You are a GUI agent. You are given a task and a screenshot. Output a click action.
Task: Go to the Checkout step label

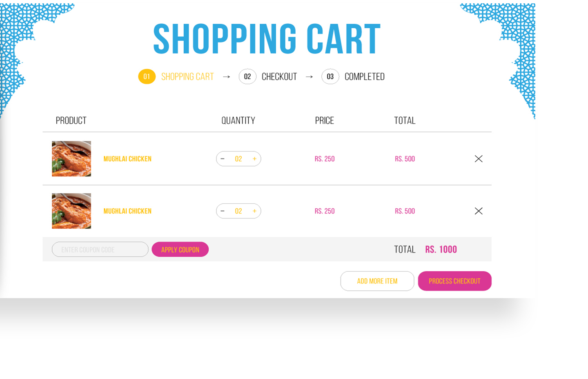(279, 77)
